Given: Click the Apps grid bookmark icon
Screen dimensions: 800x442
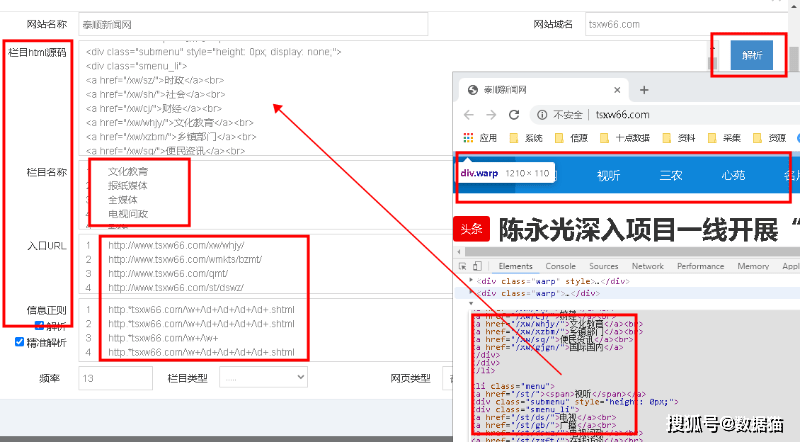Looking at the screenshot, I should click(x=468, y=137).
